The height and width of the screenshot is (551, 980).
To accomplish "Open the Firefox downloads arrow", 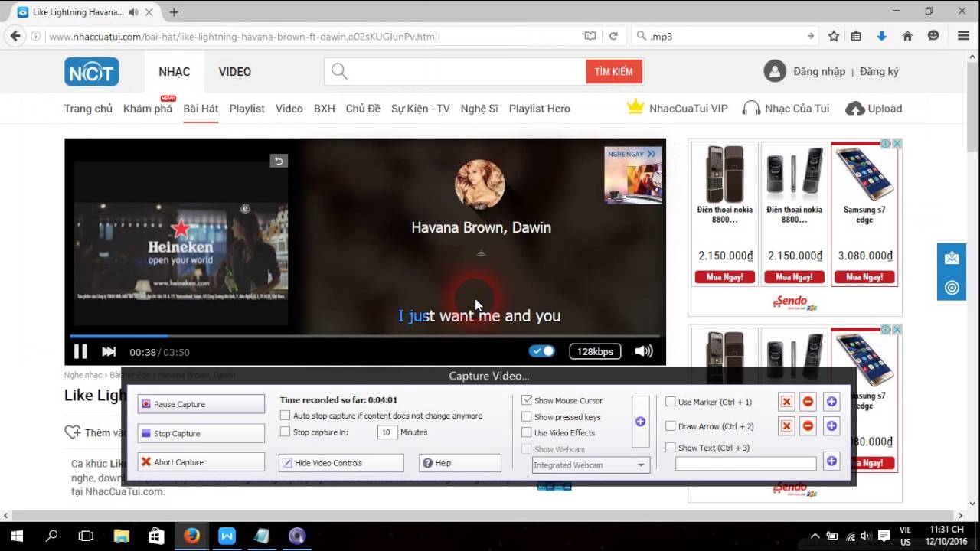I will [881, 36].
